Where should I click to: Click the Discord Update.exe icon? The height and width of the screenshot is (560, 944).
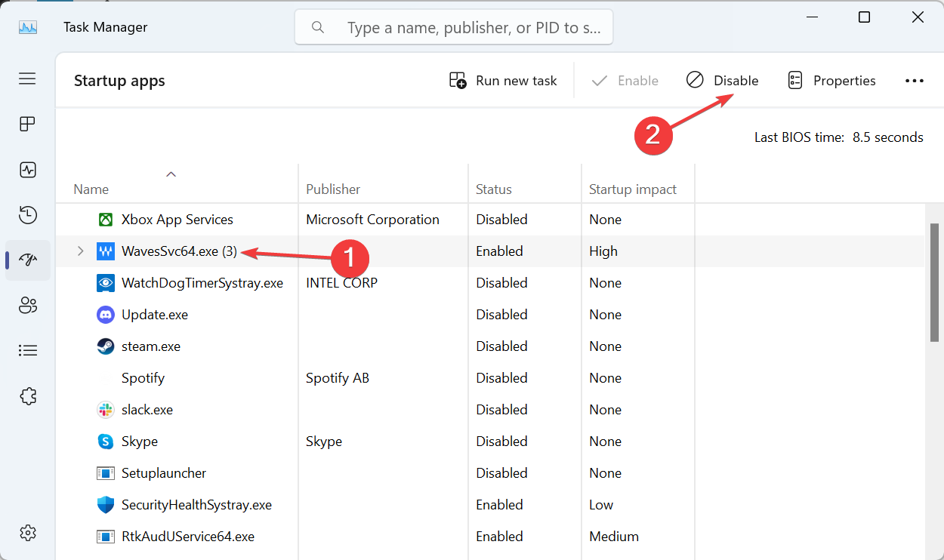(106, 315)
